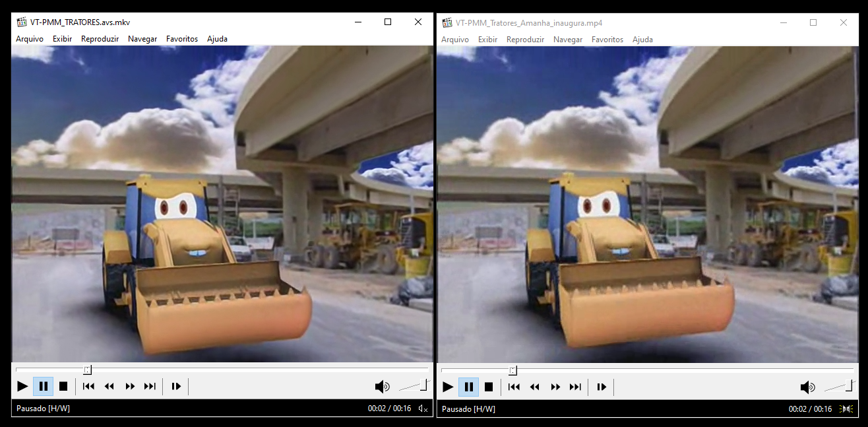Open Favoritos menu in the avs.mkv window

(182, 39)
